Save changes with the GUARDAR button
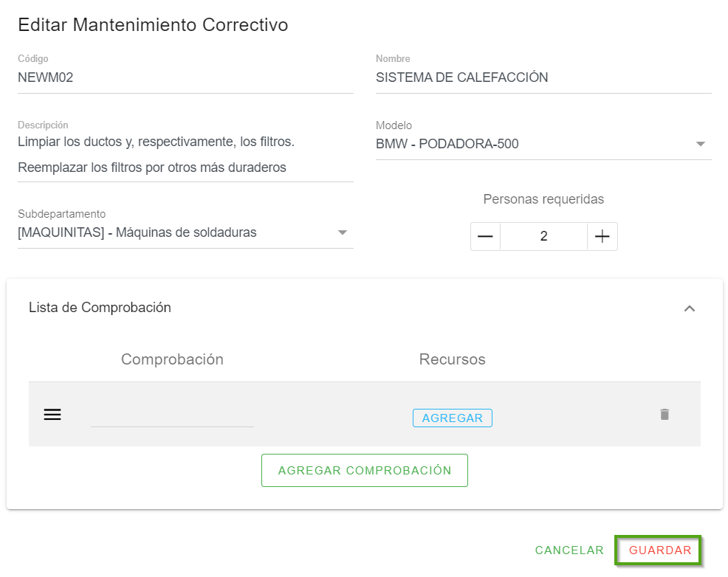The width and height of the screenshot is (728, 577). (659, 550)
